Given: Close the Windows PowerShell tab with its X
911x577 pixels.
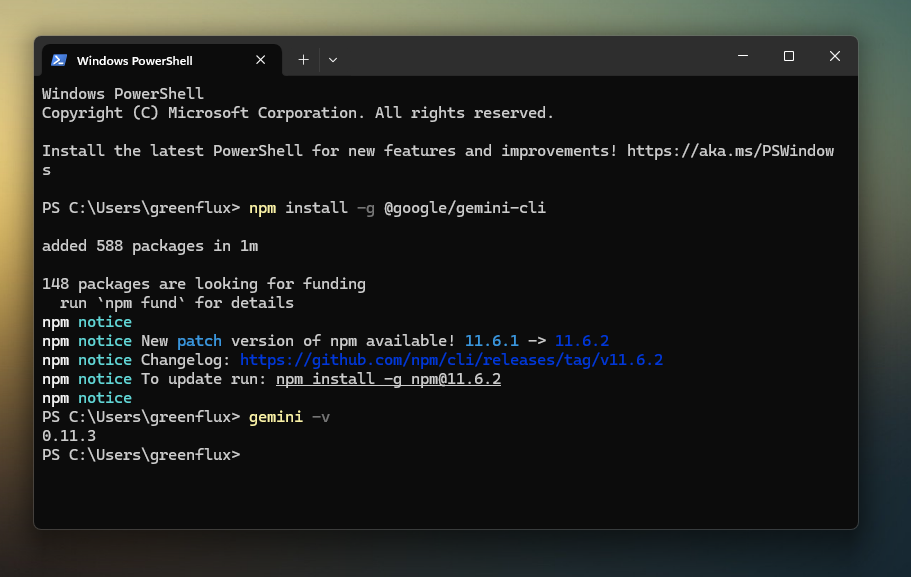Looking at the screenshot, I should pyautogui.click(x=260, y=59).
